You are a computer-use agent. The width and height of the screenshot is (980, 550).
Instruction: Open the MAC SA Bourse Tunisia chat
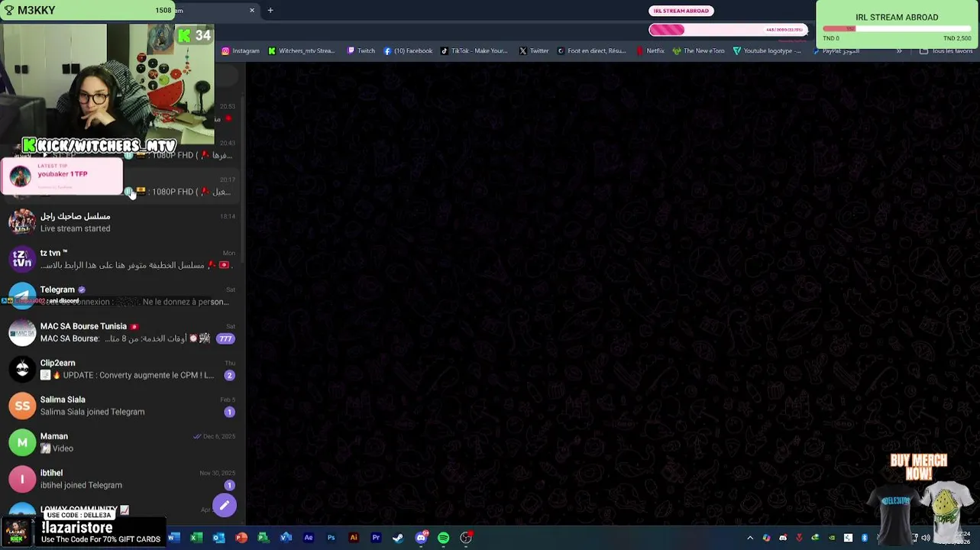tap(122, 332)
